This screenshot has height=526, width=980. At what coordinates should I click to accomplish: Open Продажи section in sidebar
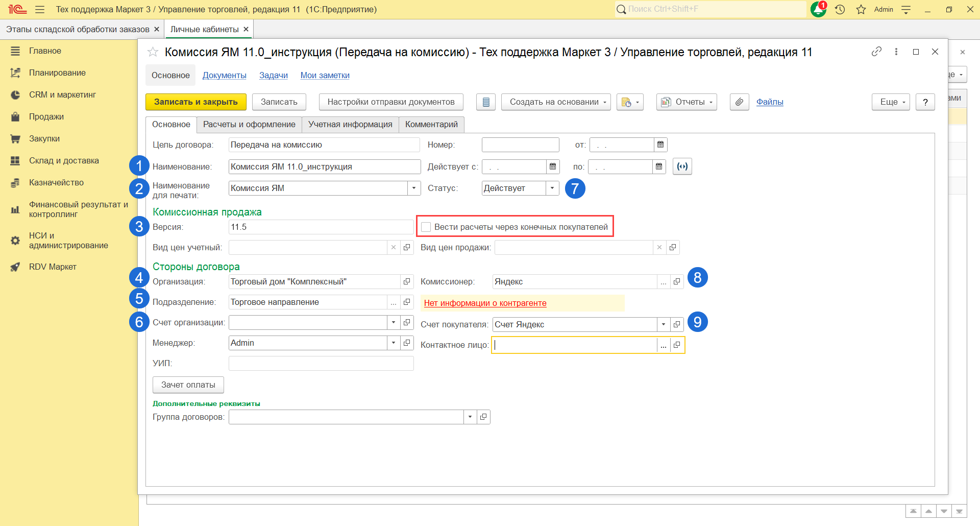[46, 116]
